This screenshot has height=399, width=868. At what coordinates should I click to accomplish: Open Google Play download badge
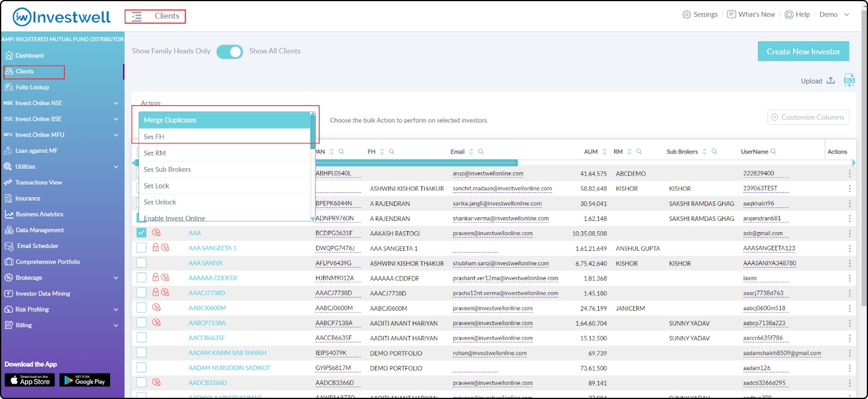pyautogui.click(x=85, y=380)
